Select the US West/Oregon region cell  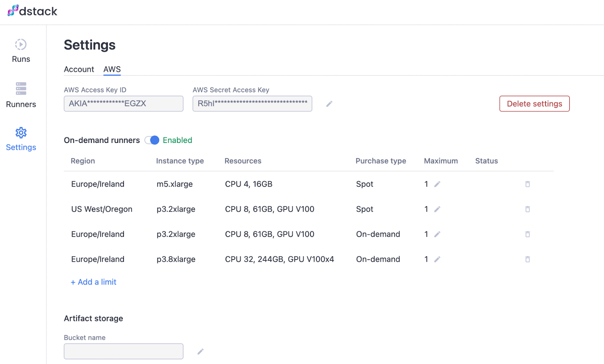click(102, 209)
